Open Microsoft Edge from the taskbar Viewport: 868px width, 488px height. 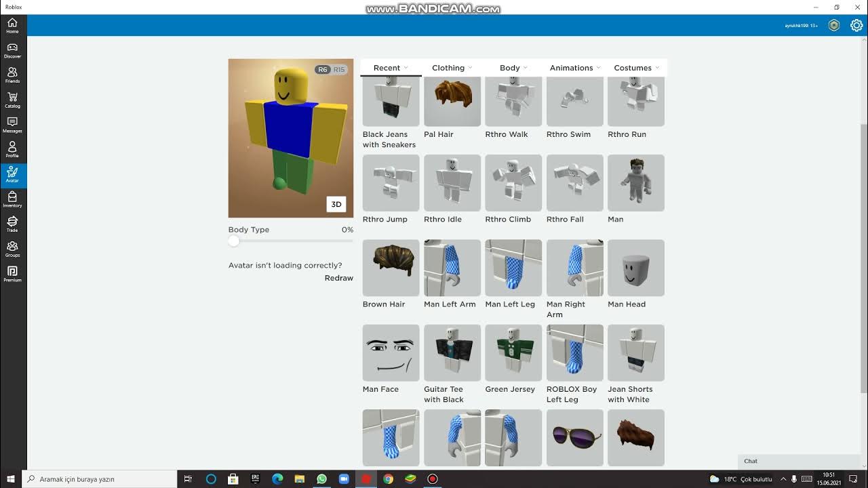pyautogui.click(x=277, y=479)
